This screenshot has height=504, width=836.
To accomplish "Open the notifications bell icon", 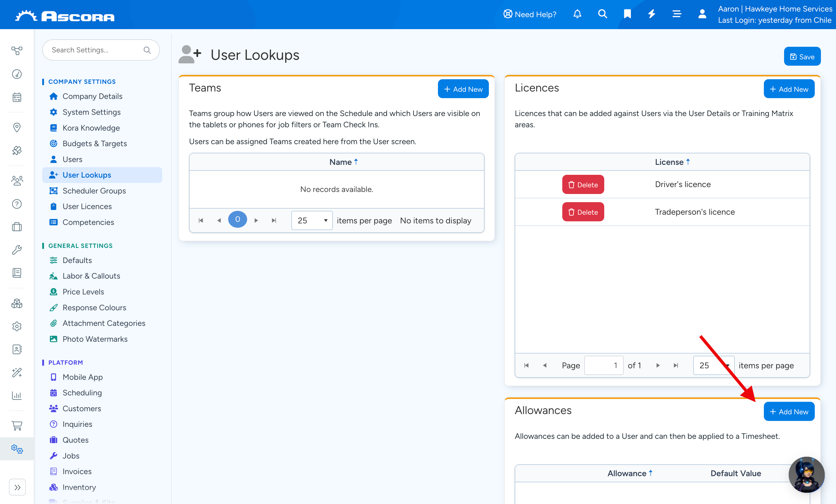I will coord(577,14).
